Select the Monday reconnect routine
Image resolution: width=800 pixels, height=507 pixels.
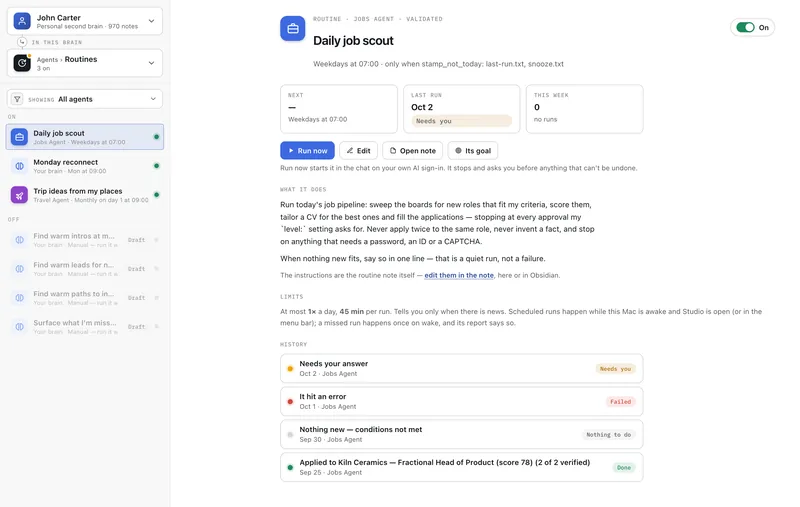[85, 166]
